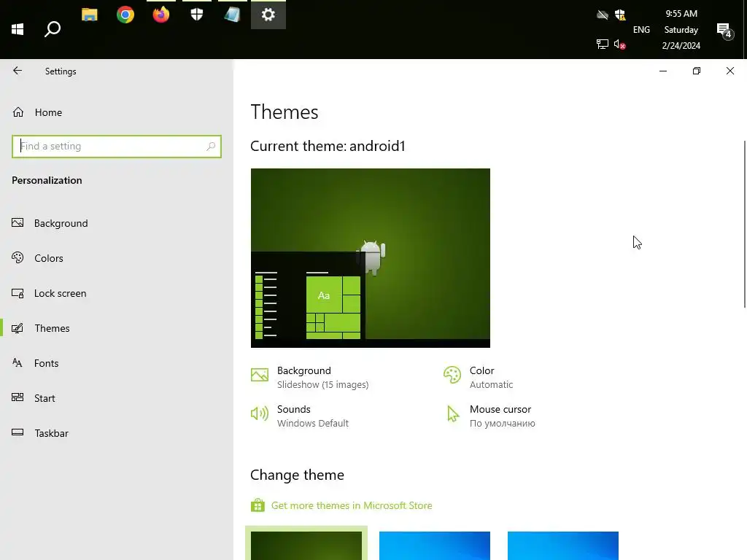Launch Google Chrome from the taskbar
The width and height of the screenshot is (747, 560).
(125, 15)
